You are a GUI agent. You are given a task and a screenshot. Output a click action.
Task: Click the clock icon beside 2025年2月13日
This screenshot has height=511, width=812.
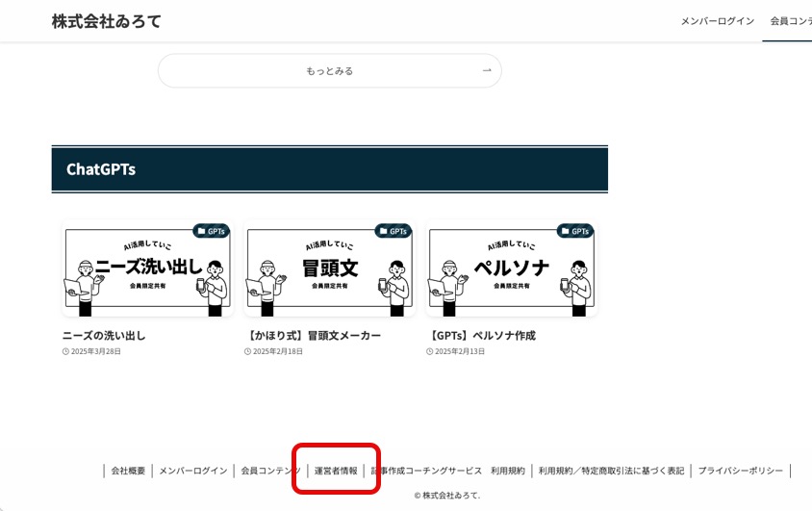[x=430, y=352]
